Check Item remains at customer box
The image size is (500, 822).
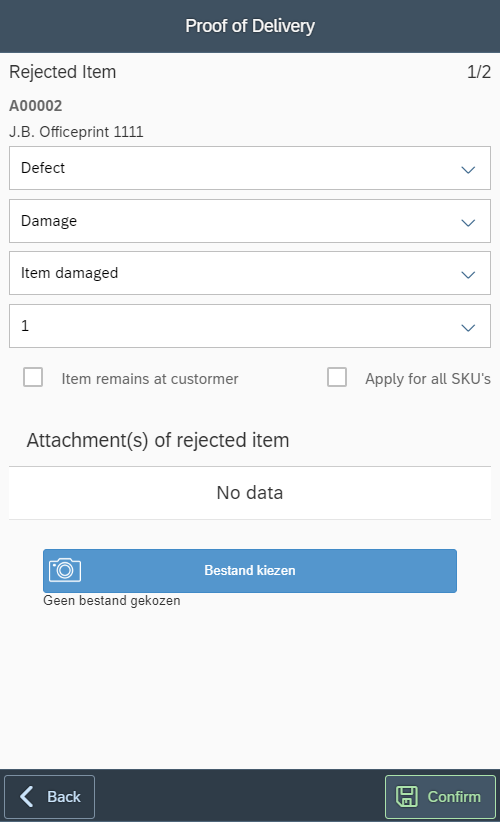(33, 377)
